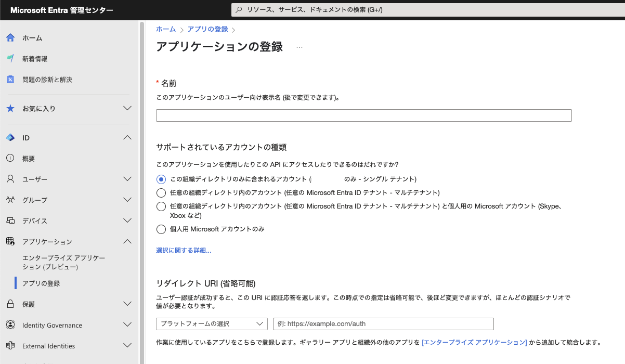Open 問題の診断と解決 in the sidebar
This screenshot has height=364, width=625.
click(10, 79)
